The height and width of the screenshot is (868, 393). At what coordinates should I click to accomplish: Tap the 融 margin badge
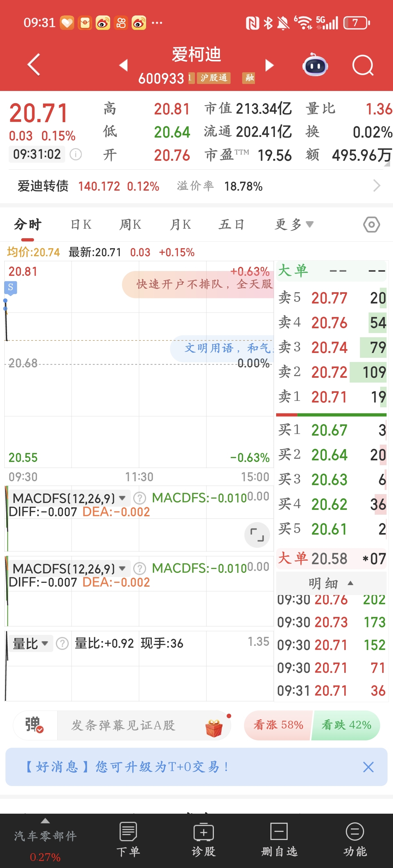click(x=249, y=78)
